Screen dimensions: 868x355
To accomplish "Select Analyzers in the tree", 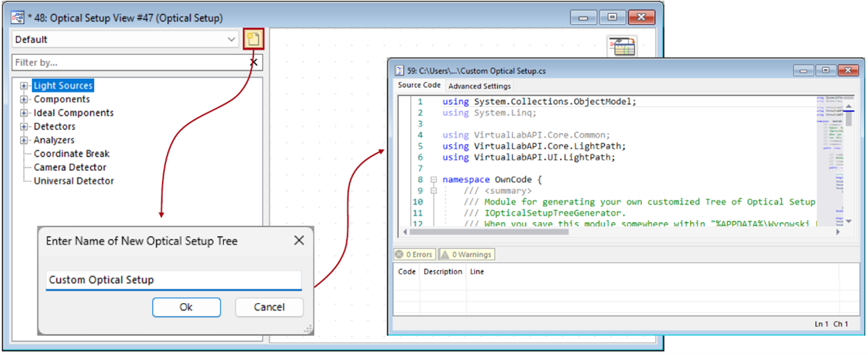I will click(54, 140).
